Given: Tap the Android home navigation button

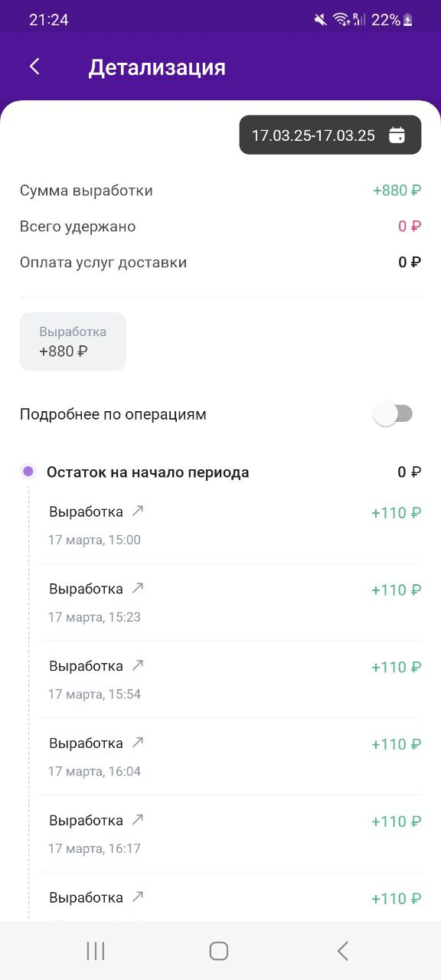Looking at the screenshot, I should click(219, 951).
